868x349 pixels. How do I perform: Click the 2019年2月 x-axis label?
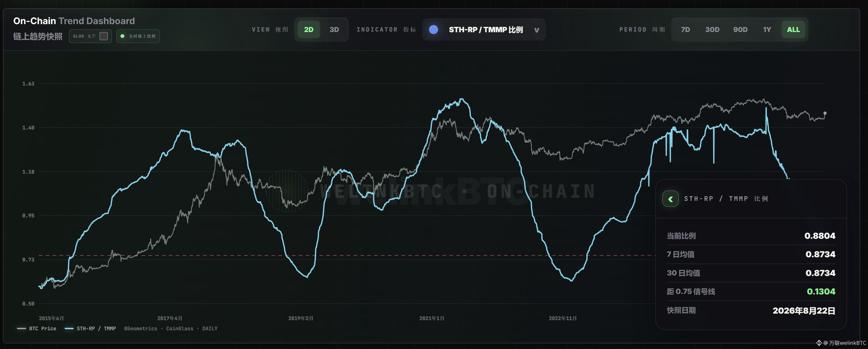coord(301,318)
